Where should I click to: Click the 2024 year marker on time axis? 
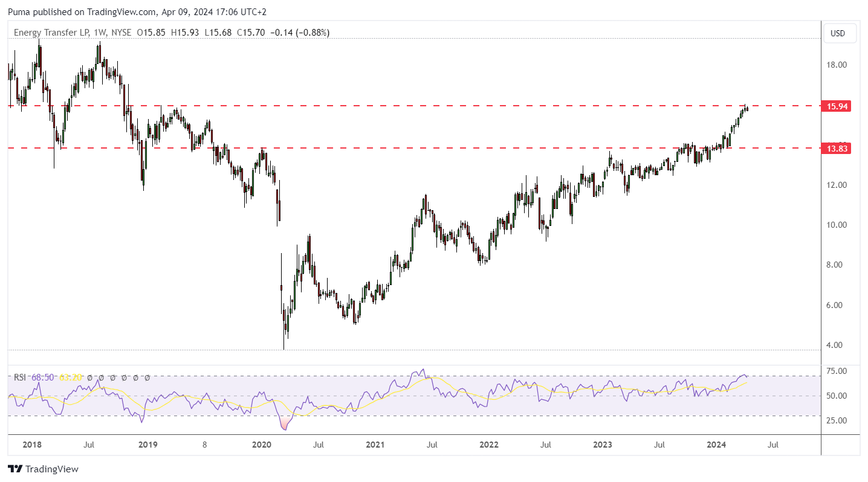pos(717,445)
